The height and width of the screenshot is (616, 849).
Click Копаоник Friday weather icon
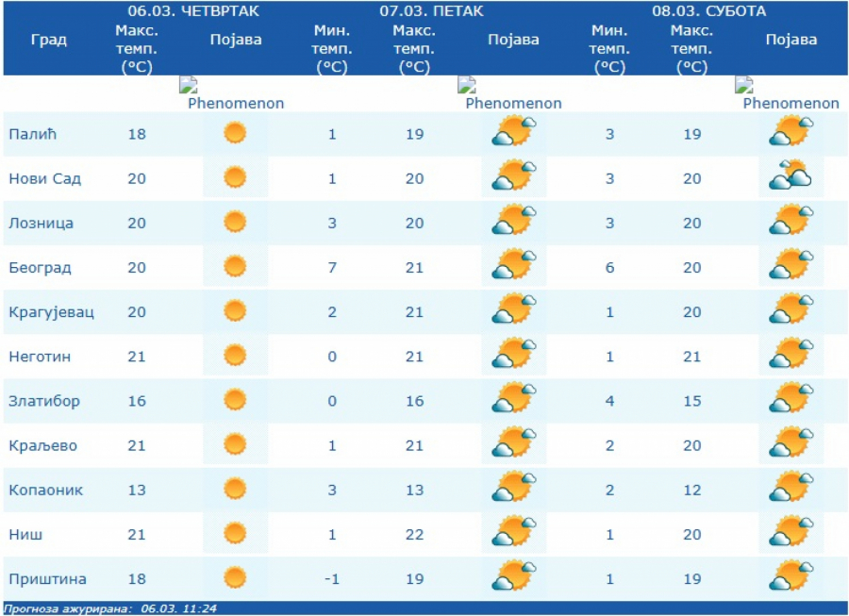pyautogui.click(x=514, y=489)
